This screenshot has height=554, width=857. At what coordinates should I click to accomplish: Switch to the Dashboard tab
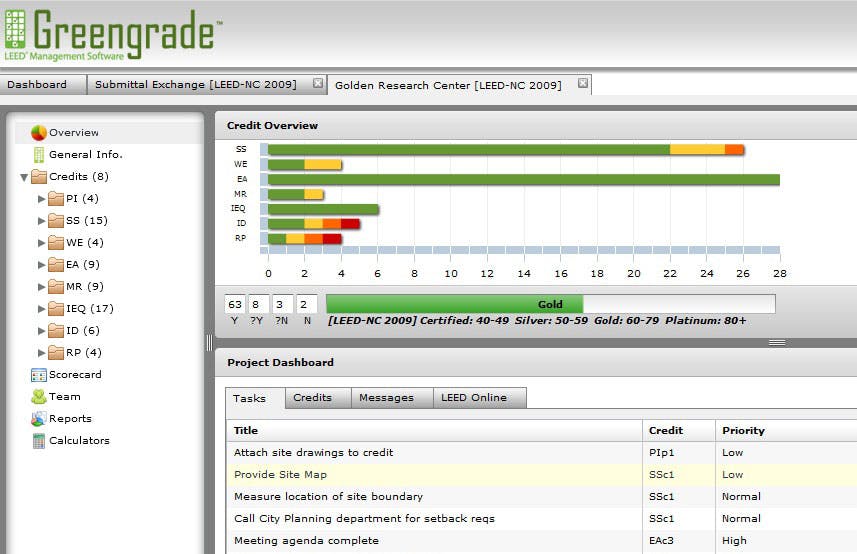pos(37,85)
